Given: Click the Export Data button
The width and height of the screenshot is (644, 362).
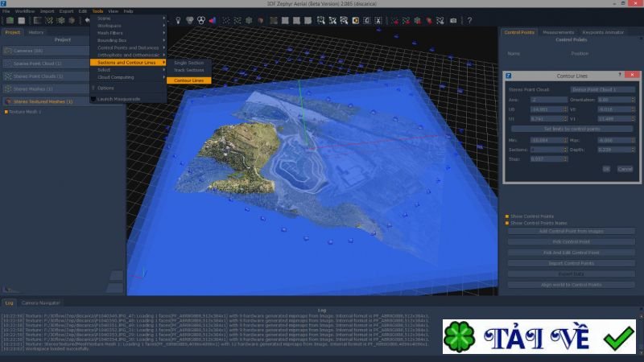Looking at the screenshot, I should (572, 274).
